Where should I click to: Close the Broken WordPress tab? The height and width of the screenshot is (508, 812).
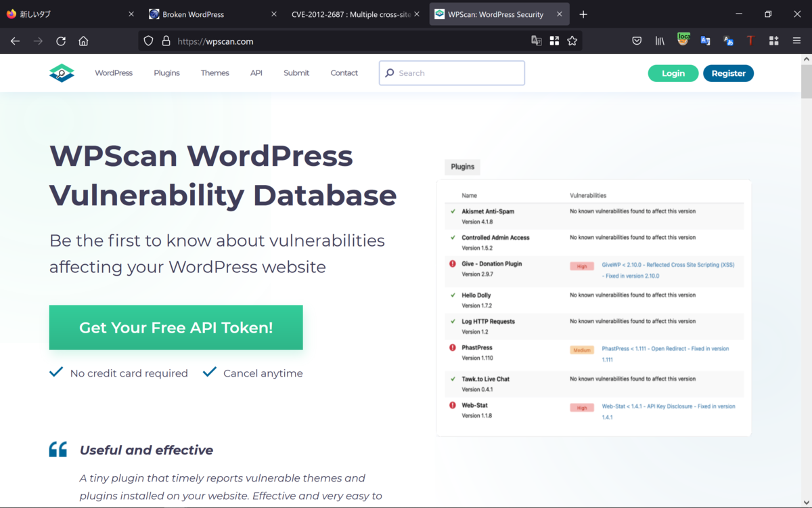pos(274,14)
